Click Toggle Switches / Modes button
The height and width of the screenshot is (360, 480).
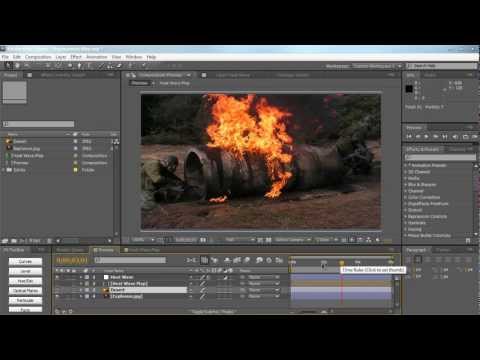click(x=213, y=312)
